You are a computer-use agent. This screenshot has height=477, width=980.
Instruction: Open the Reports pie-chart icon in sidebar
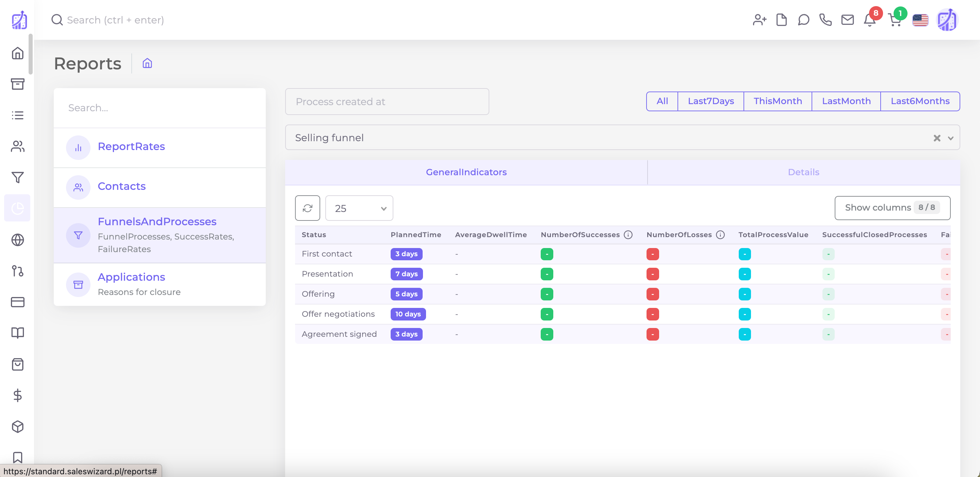17,208
